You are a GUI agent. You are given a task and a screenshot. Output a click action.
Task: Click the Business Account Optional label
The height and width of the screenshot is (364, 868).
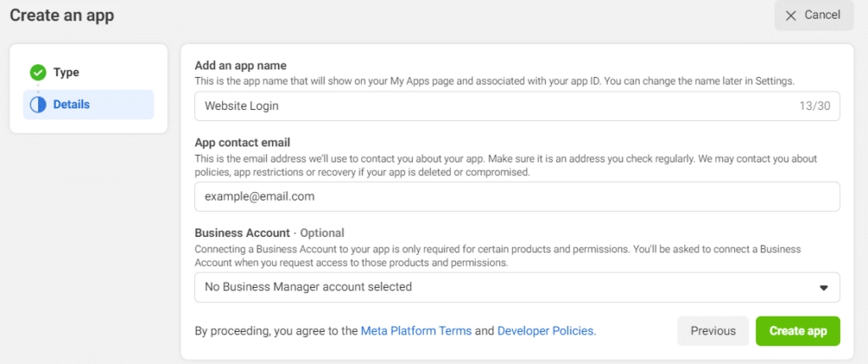270,233
